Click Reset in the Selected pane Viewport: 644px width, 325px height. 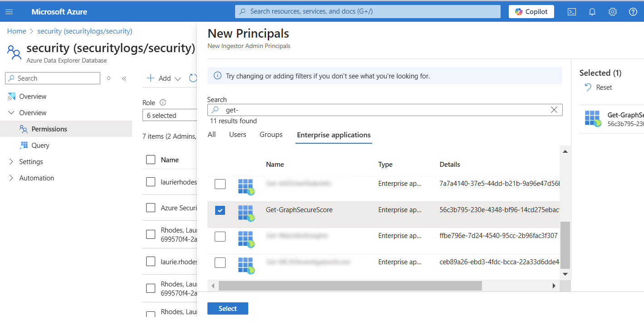598,87
